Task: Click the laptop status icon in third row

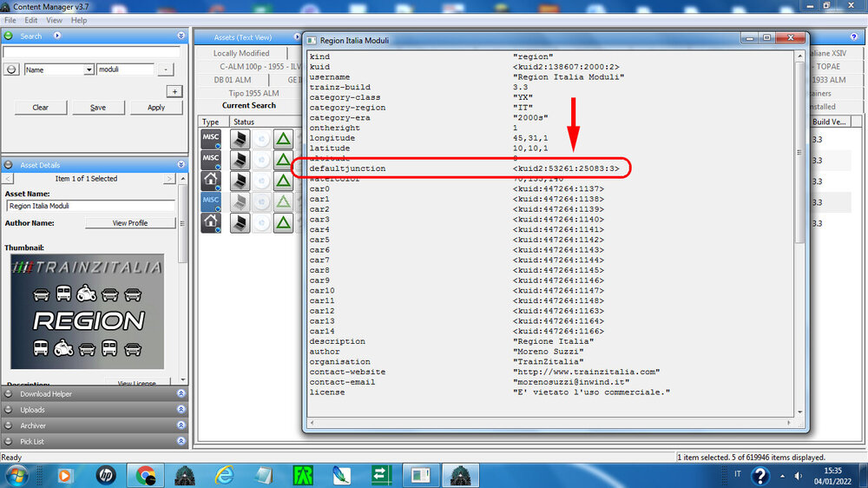Action: coord(240,181)
